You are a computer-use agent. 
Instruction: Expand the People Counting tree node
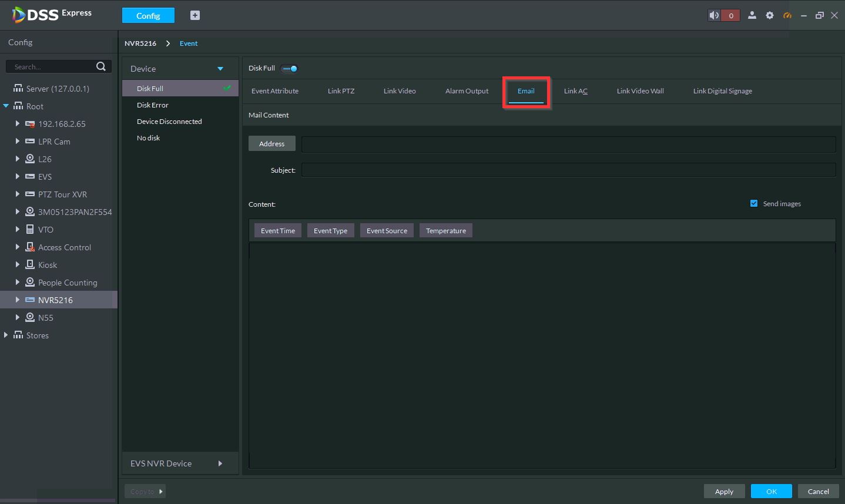click(x=18, y=282)
